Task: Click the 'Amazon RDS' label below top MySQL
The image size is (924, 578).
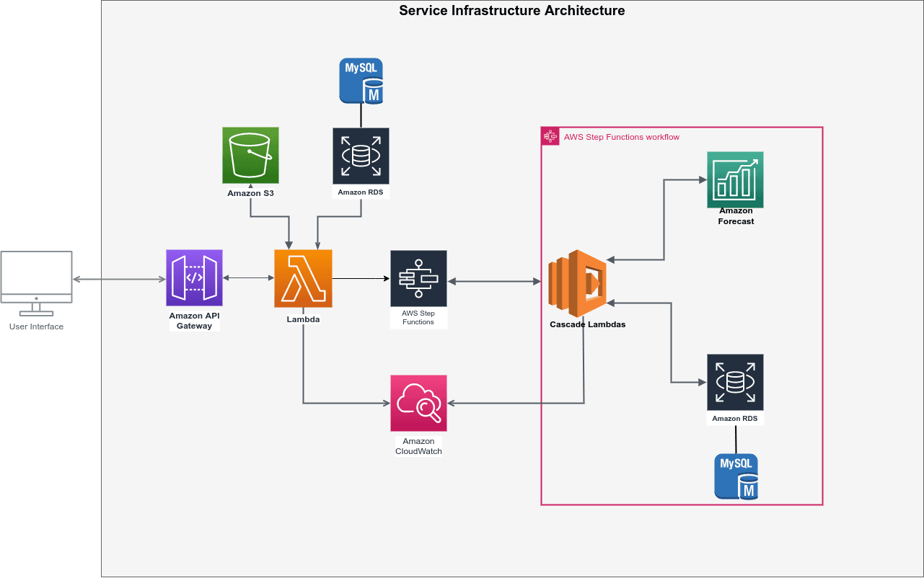Action: point(361,192)
